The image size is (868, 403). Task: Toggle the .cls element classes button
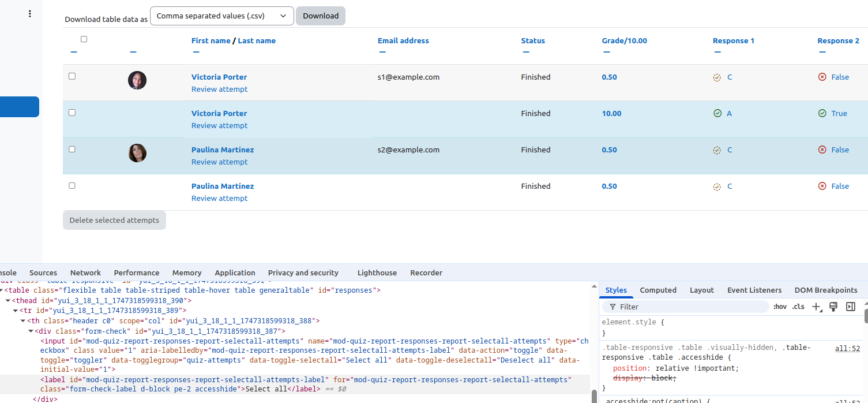coord(798,307)
